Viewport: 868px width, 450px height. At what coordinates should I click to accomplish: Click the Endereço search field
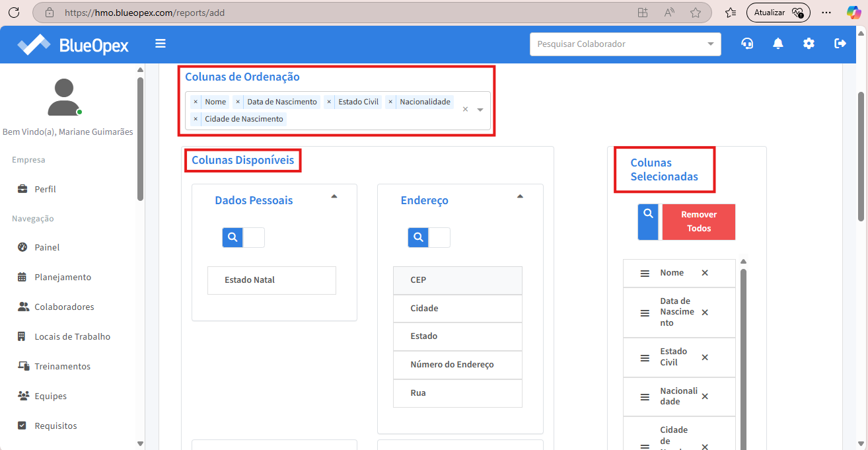coord(439,237)
